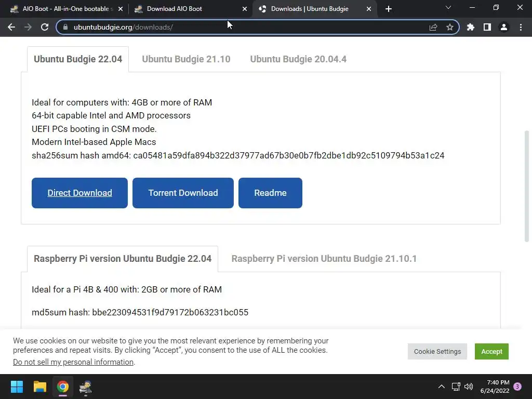This screenshot has height=399, width=532.
Task: Open a new browser tab
Action: (389, 9)
